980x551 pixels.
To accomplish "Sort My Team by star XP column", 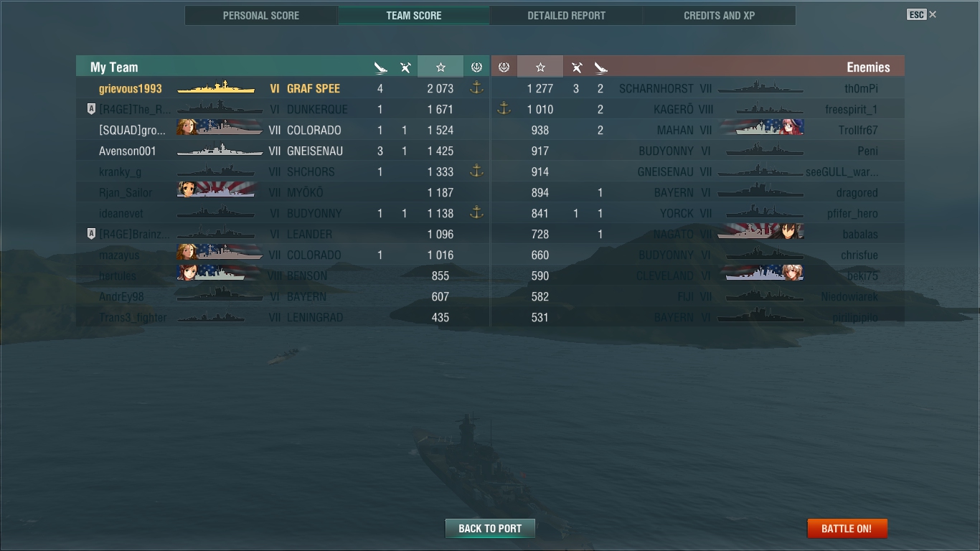I will tap(440, 67).
